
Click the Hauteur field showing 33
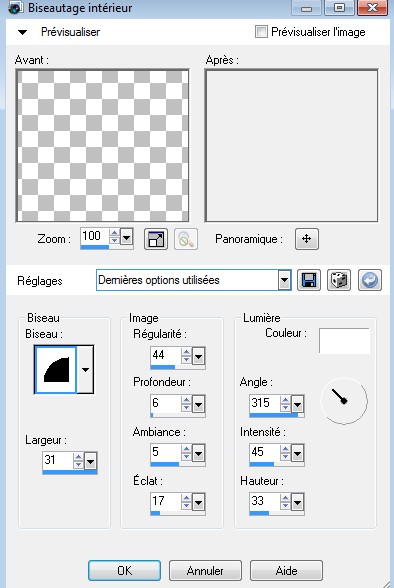(x=264, y=501)
